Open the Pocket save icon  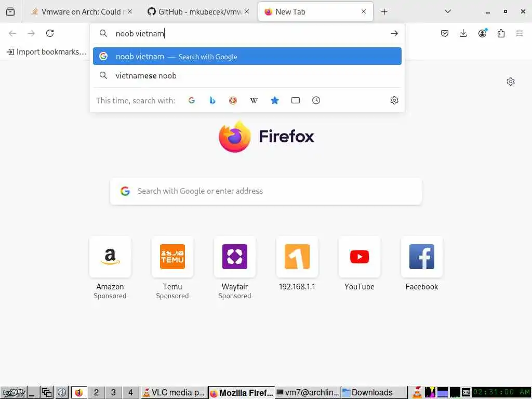pyautogui.click(x=445, y=33)
